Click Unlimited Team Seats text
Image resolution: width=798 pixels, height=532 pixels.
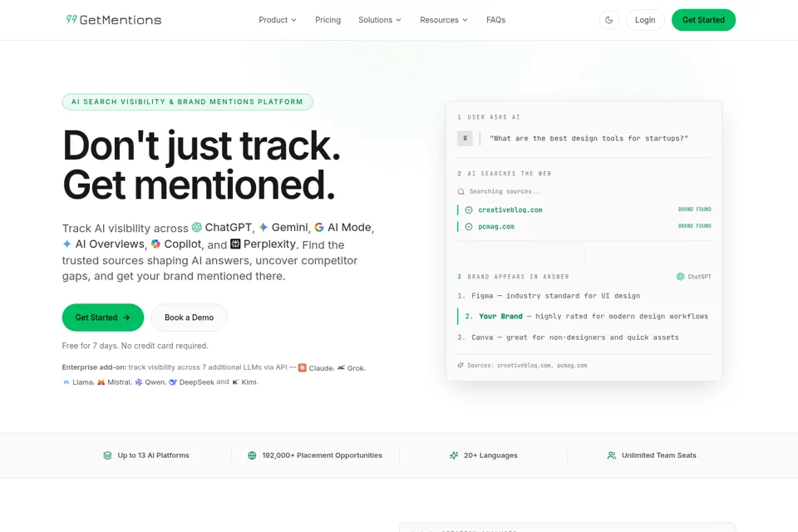coord(659,456)
